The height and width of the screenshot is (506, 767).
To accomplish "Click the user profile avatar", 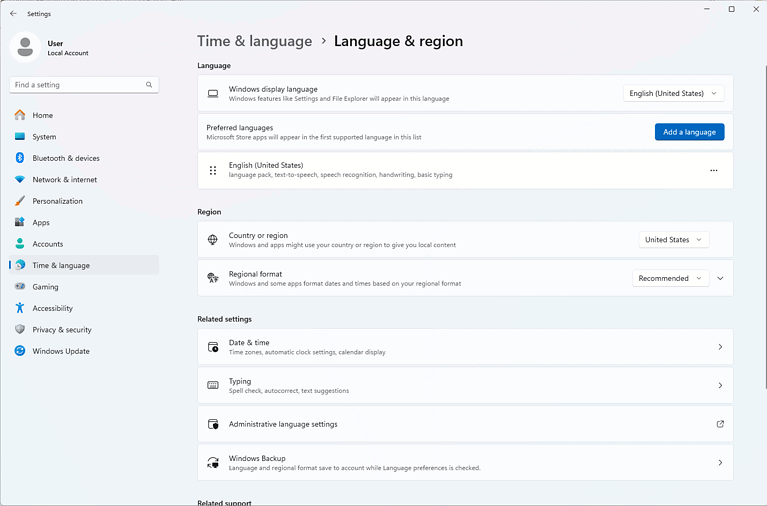I will (25, 47).
